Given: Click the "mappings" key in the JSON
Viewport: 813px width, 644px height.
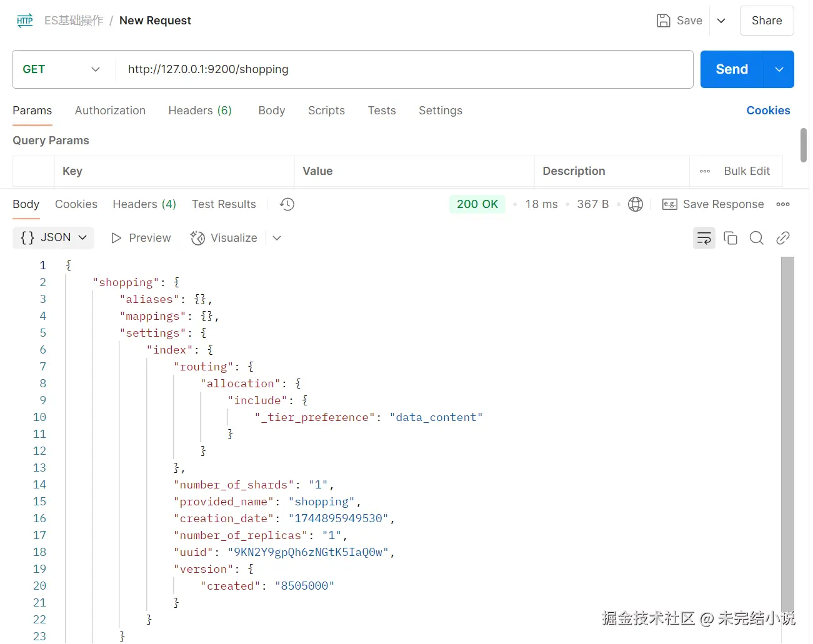Looking at the screenshot, I should coord(152,316).
